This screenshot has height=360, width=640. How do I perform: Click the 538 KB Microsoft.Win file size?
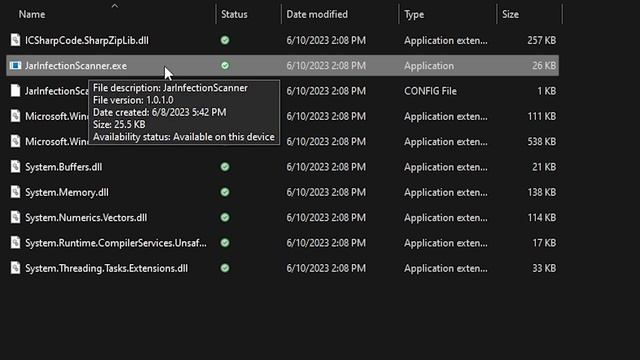coord(542,142)
